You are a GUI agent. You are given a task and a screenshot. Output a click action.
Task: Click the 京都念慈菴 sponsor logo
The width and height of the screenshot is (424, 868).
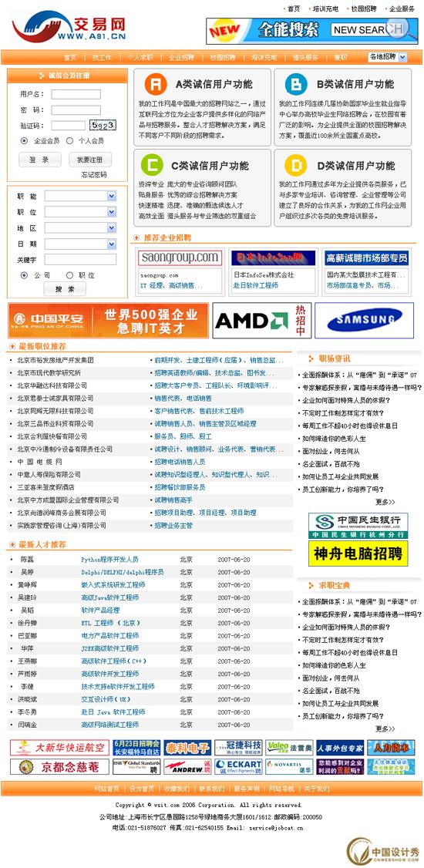(59, 767)
